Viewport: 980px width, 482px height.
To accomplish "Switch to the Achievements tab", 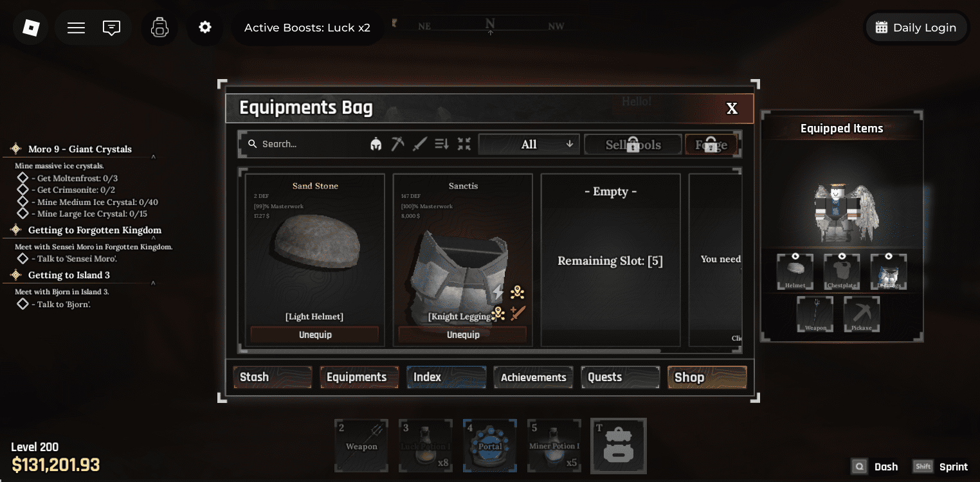I will click(x=534, y=377).
